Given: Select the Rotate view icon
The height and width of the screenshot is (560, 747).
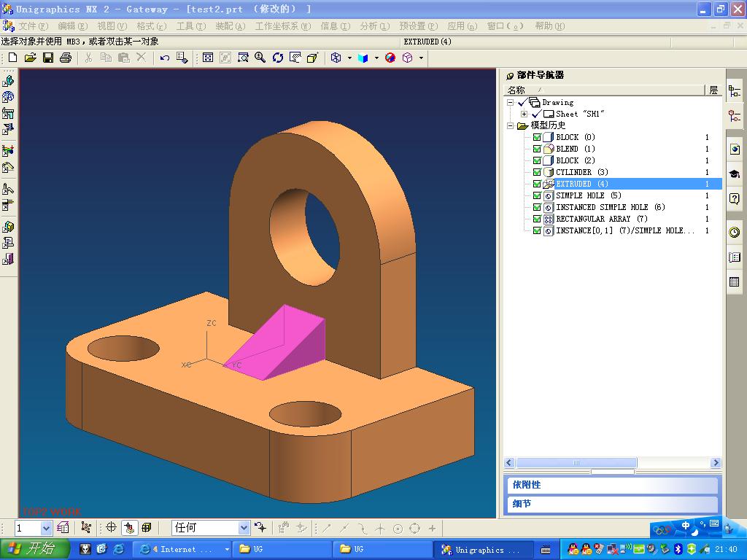Looking at the screenshot, I should coord(278,58).
